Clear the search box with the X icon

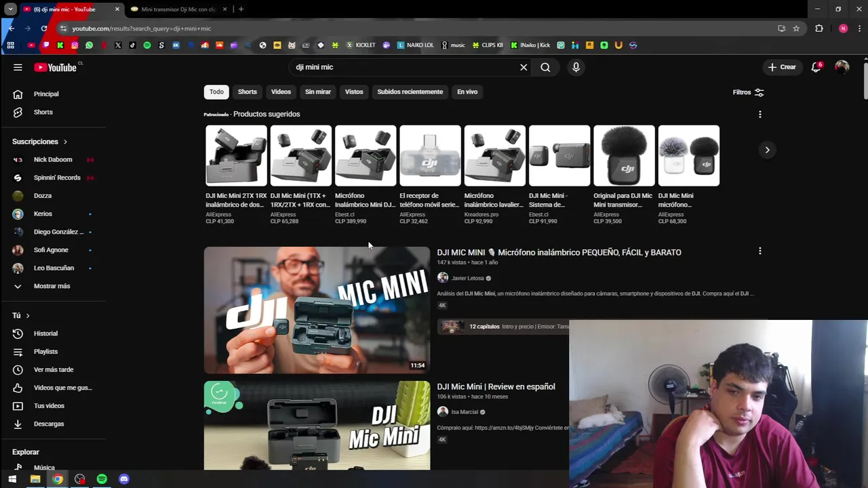[524, 67]
